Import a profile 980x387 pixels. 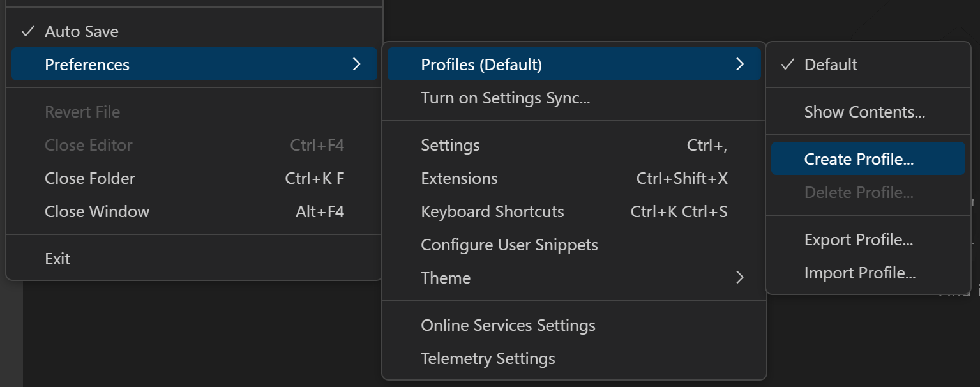click(859, 273)
